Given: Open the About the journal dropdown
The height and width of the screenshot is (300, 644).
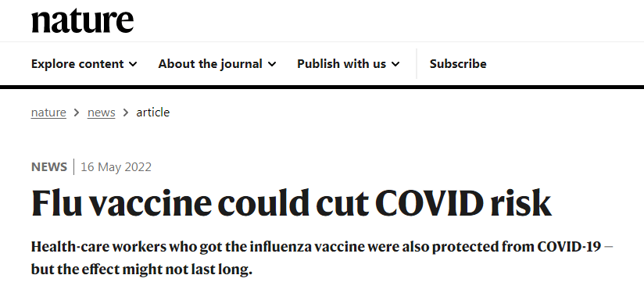Looking at the screenshot, I should [217, 64].
